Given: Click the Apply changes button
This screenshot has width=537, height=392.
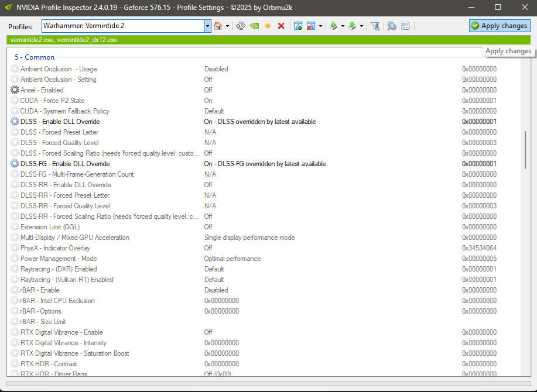Looking at the screenshot, I should click(500, 26).
